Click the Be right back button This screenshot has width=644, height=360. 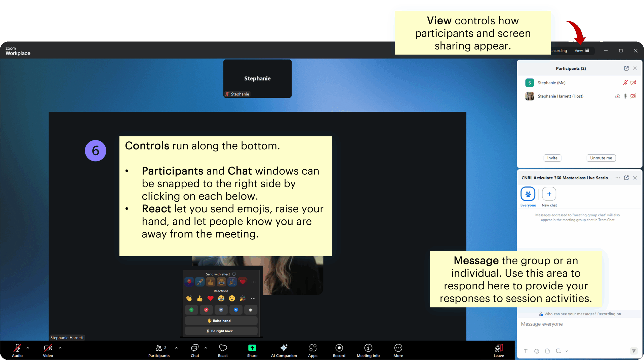(x=221, y=331)
